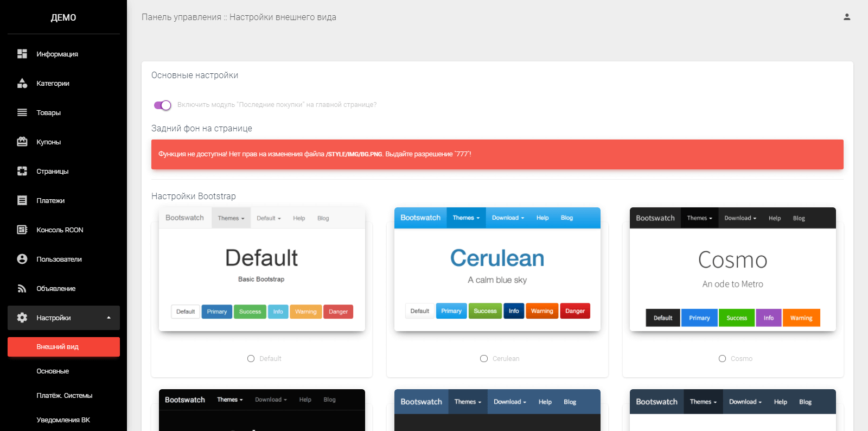Click the Настройки gear icon
The width and height of the screenshot is (868, 431).
(x=22, y=318)
